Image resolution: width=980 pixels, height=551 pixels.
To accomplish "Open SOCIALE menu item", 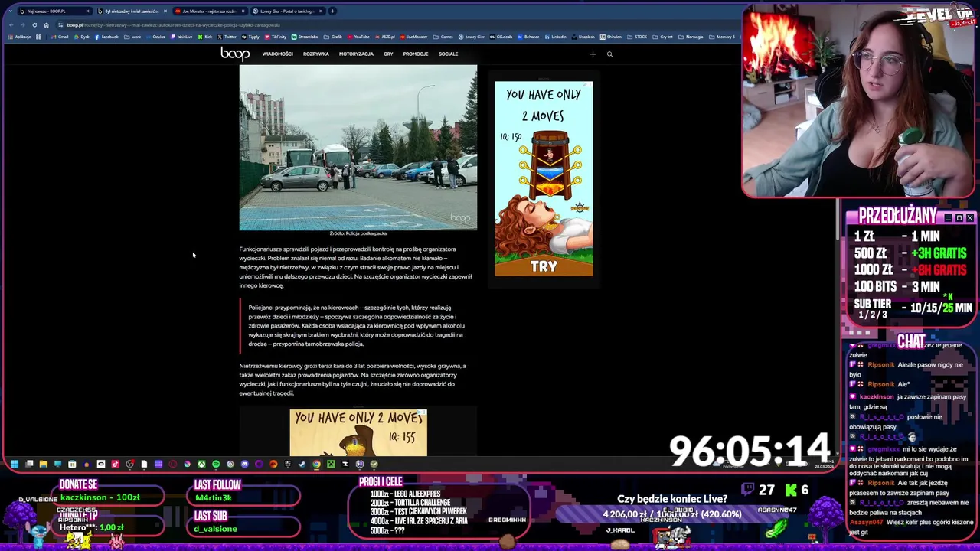I will [448, 54].
